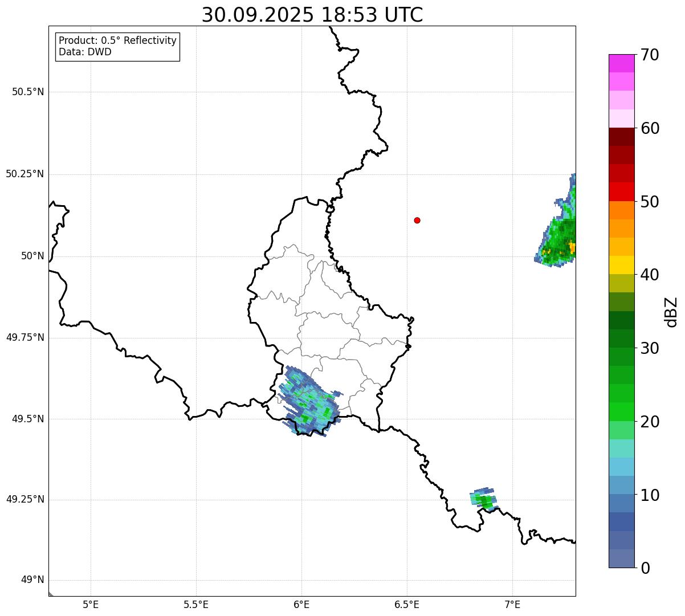Click colorbar tick value 20
Screen dimensions: 685x616
pos(650,422)
